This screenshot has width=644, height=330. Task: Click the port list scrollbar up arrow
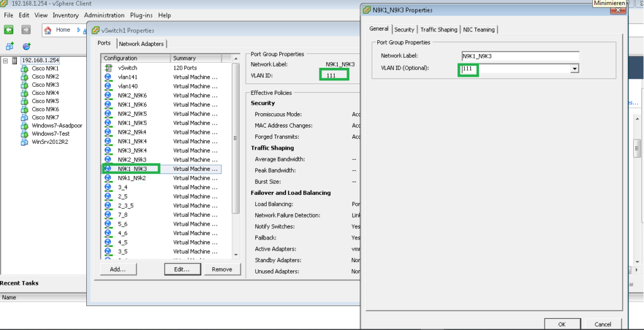click(x=236, y=58)
